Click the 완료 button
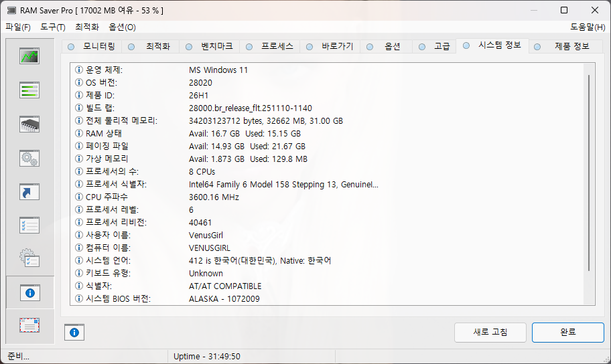The image size is (611, 364). (x=567, y=333)
